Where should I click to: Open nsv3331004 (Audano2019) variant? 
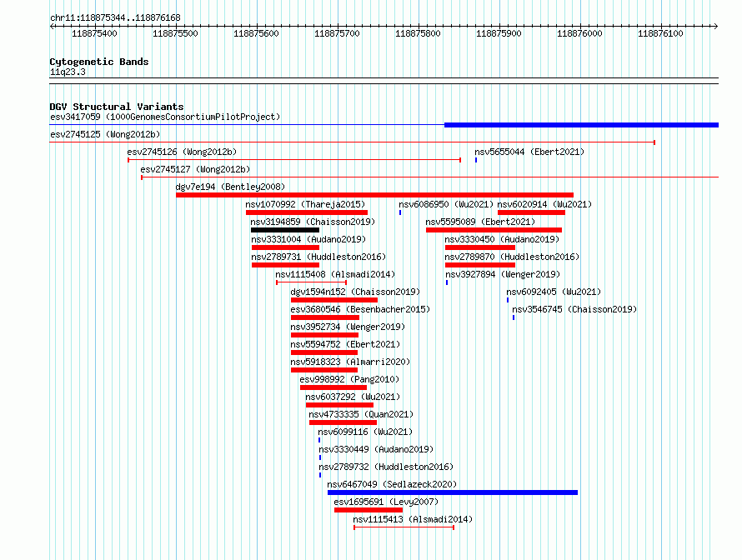tap(308, 239)
